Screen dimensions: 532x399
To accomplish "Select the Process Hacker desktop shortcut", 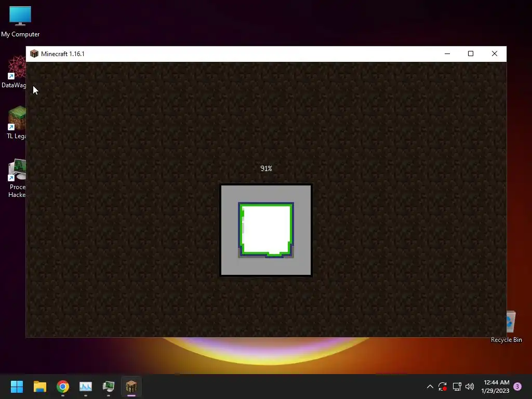I will [16, 178].
